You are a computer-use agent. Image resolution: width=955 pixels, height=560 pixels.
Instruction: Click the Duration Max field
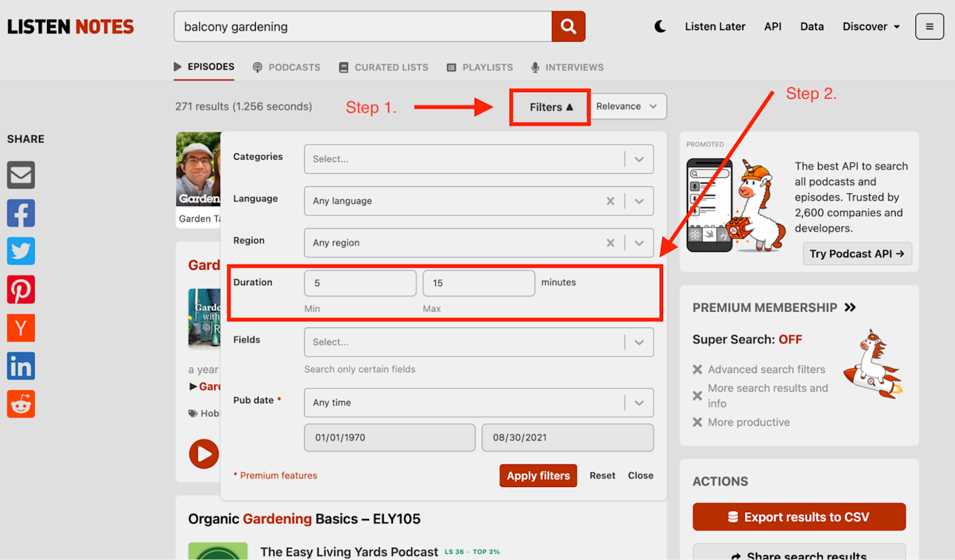pyautogui.click(x=479, y=283)
